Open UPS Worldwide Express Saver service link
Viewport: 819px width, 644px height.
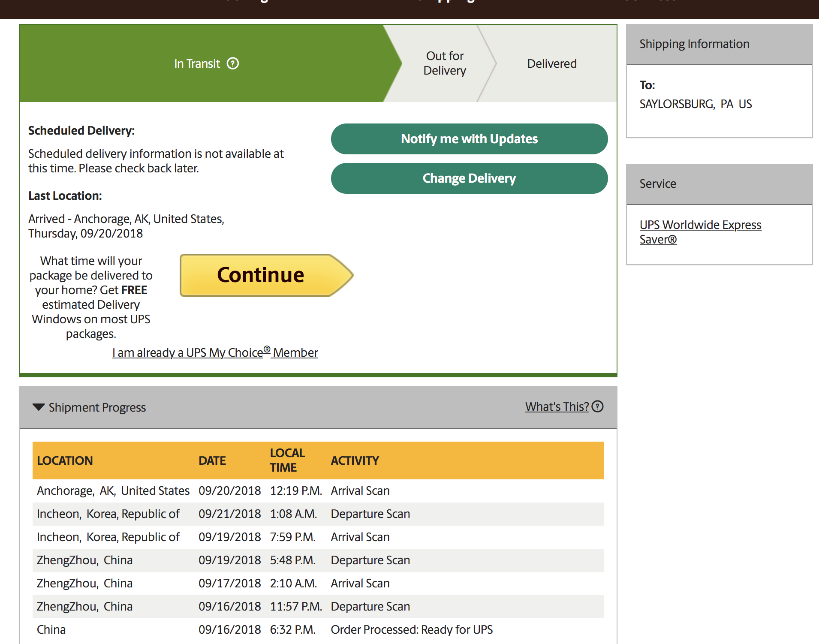(700, 232)
